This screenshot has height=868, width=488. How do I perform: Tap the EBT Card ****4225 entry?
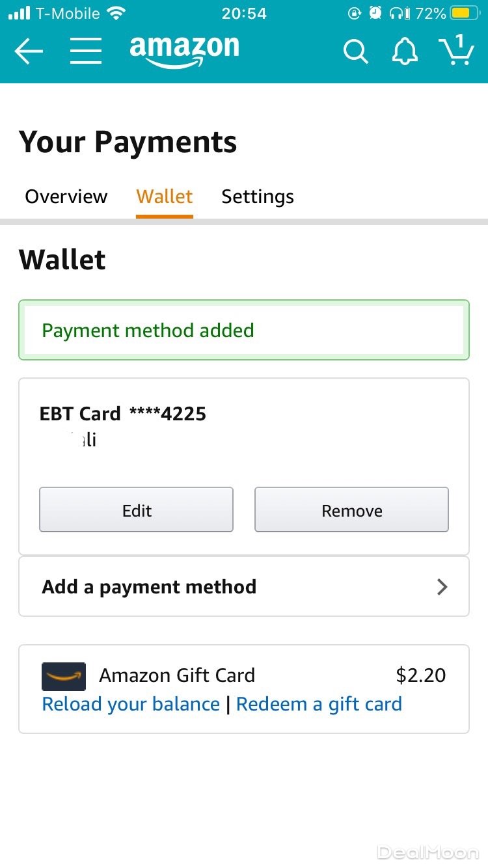point(123,414)
